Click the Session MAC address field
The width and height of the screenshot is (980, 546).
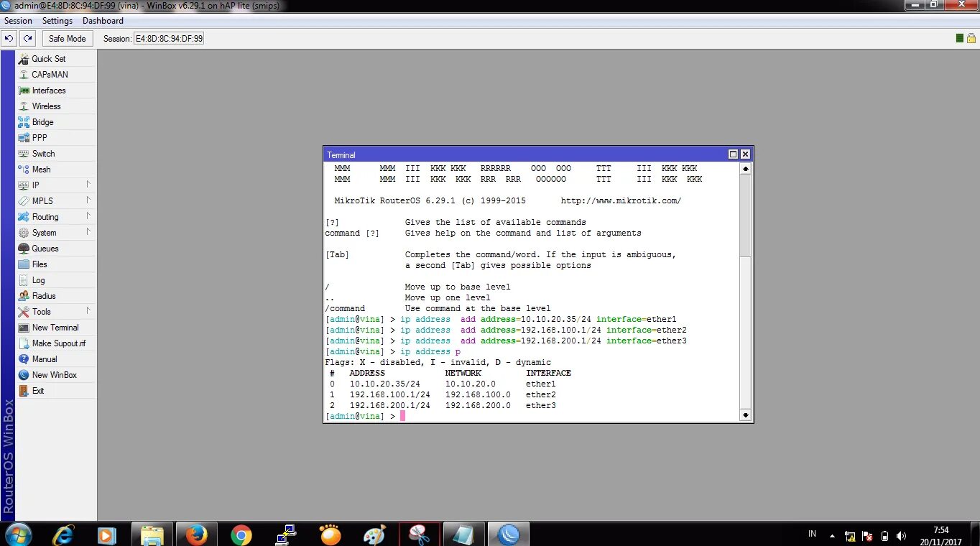169,39
